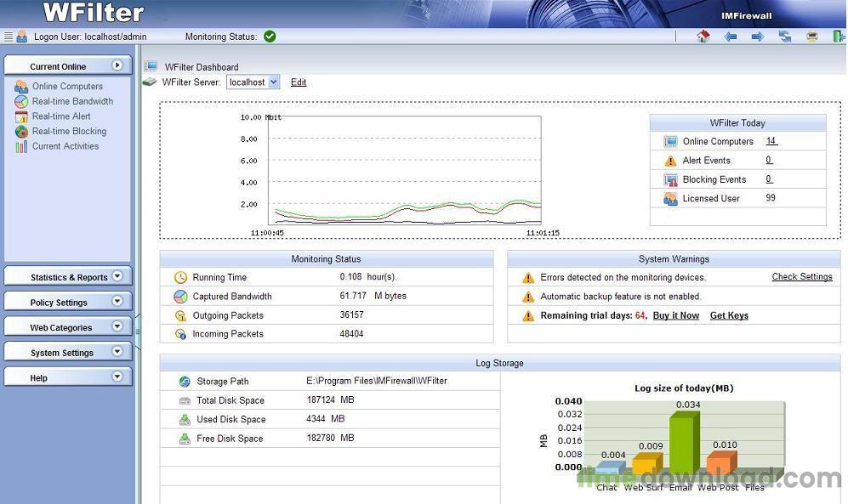Viewport: 848px width, 504px height.
Task: Click the Get Keys link
Action: coord(729,315)
